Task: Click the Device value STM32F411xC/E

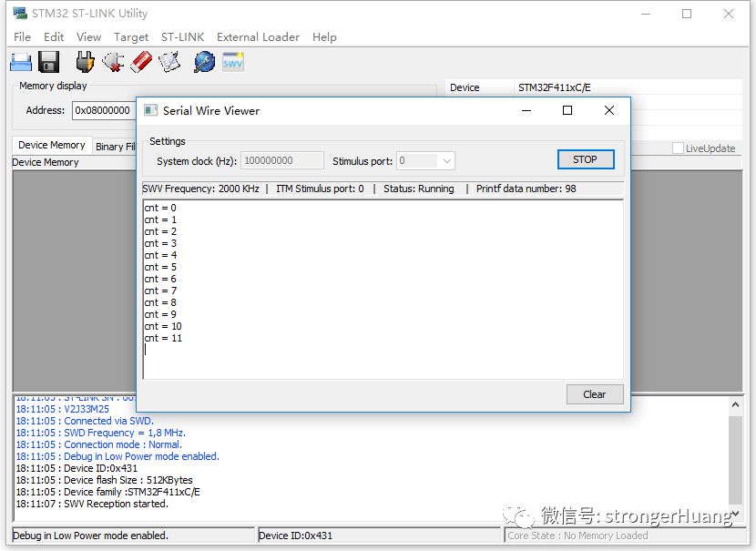Action: 555,87
